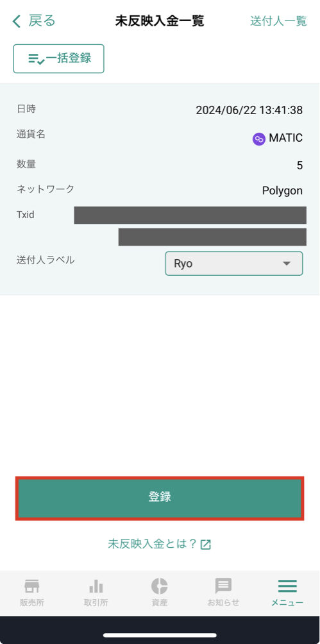
Task: Click the first redacted Txid line
Action: (190, 216)
